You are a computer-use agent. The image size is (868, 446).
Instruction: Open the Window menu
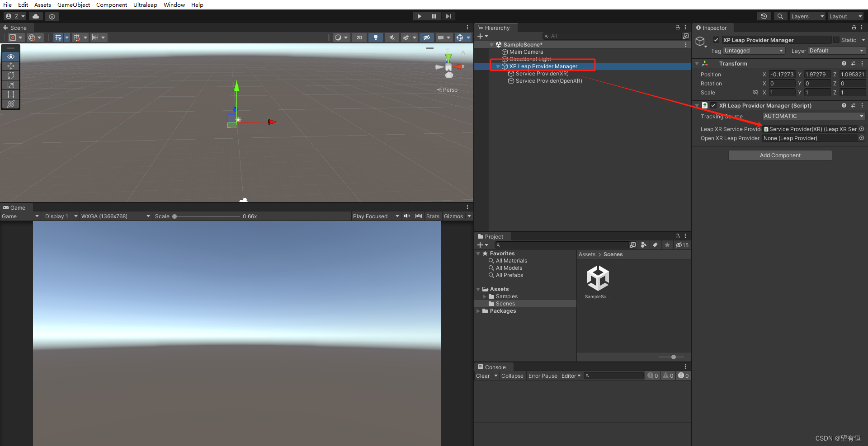[x=174, y=5]
